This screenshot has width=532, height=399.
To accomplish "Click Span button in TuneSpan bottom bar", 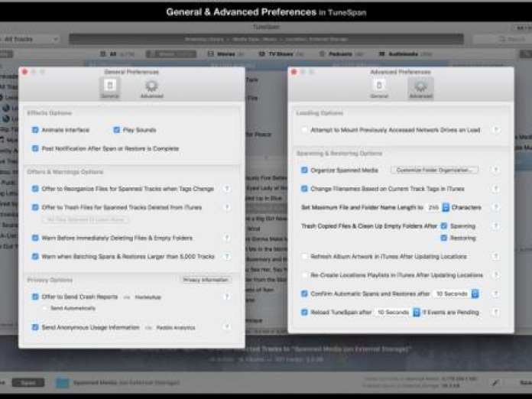I will (28, 383).
